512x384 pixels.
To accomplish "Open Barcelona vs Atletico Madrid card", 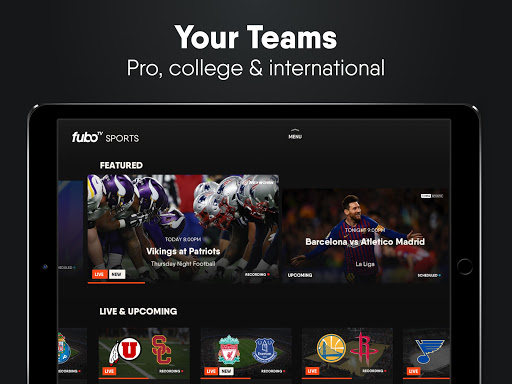I will click(366, 236).
